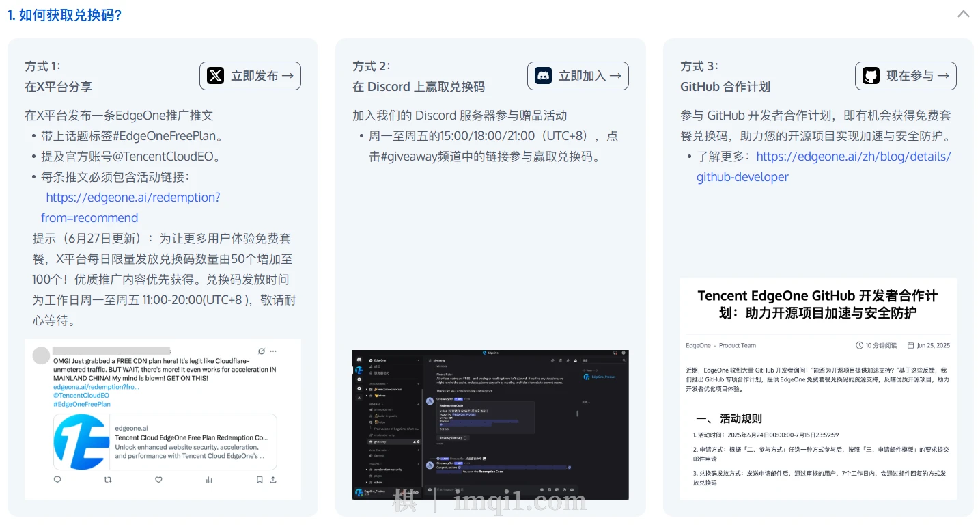Open the three-dot more menu on tweet
This screenshot has width=980, height=527.
click(x=274, y=351)
